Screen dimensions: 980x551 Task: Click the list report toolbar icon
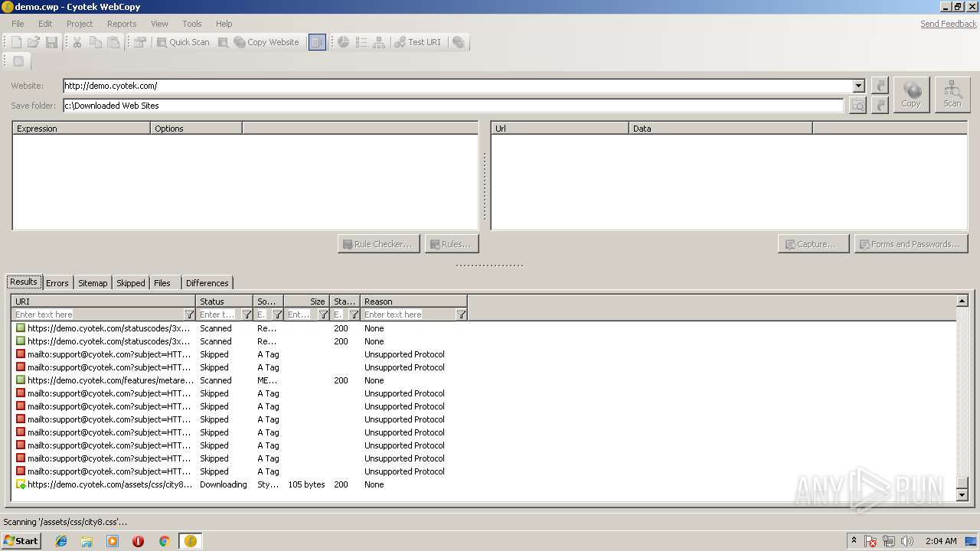(x=361, y=43)
